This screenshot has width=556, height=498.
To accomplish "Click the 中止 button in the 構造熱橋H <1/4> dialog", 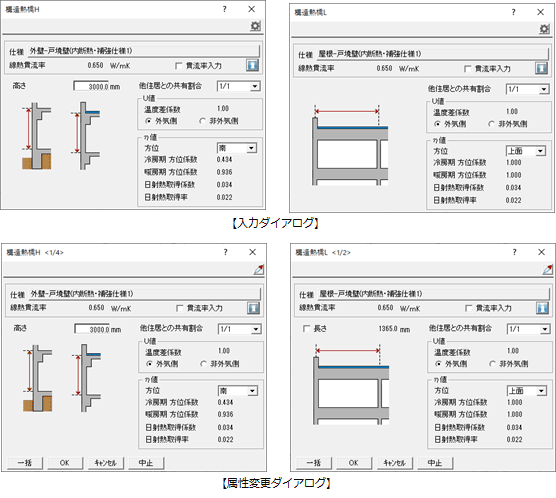I will [x=146, y=463].
